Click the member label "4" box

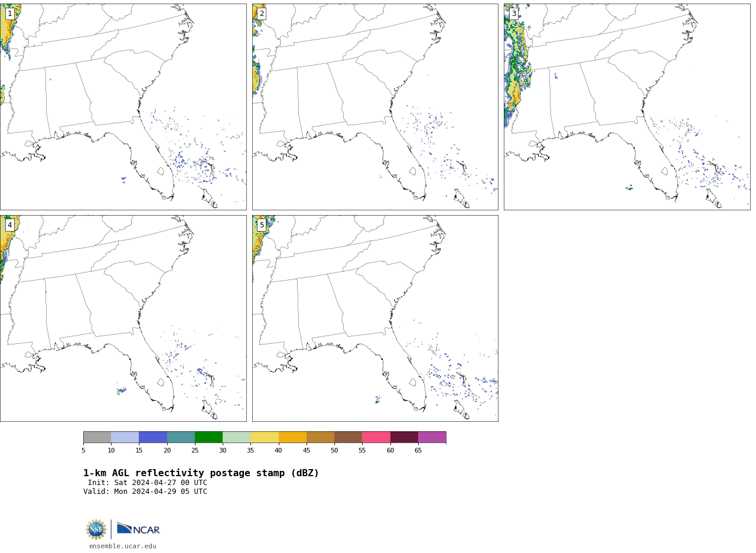pos(9,225)
